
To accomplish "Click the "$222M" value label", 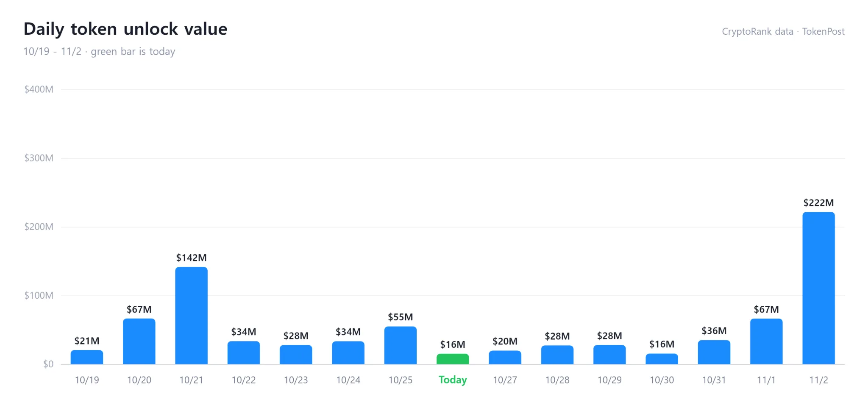I will tap(819, 203).
